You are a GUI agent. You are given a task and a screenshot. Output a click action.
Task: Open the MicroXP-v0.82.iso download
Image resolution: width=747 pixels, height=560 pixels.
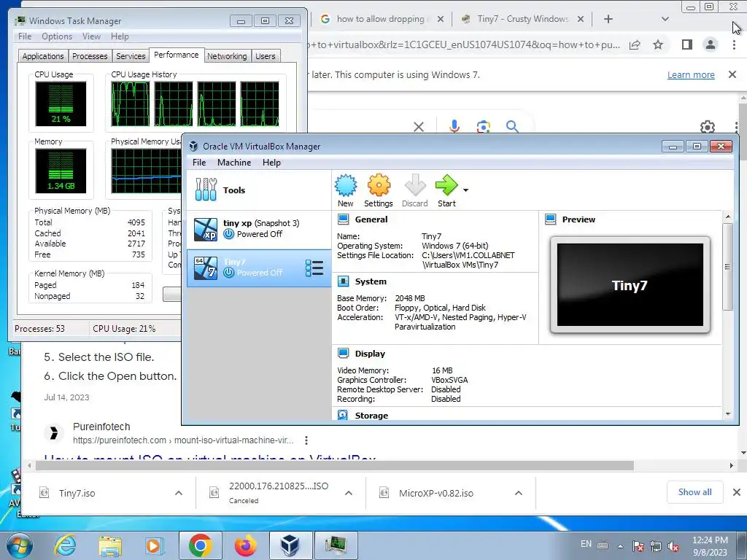coord(436,494)
